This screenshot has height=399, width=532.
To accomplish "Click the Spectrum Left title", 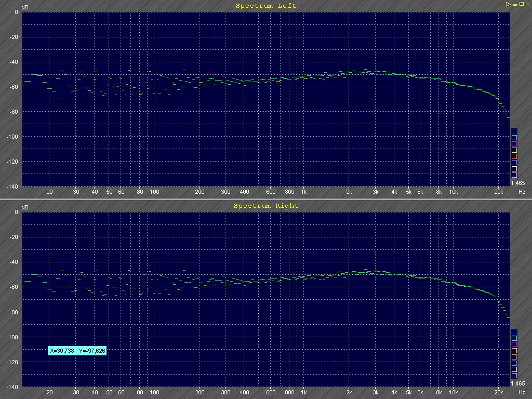I will 266,6.
